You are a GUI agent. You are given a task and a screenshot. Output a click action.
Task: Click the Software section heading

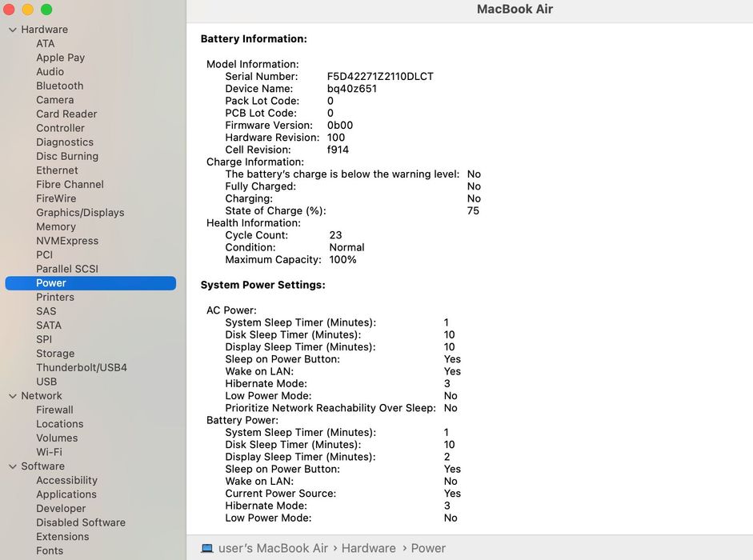pyautogui.click(x=42, y=466)
